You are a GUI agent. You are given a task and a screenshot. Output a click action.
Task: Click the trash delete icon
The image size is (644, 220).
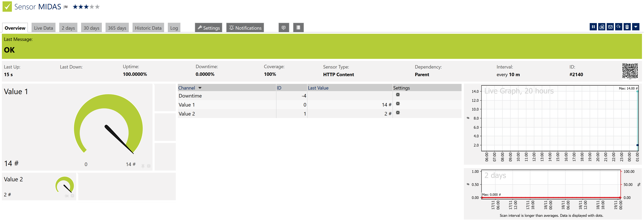(x=627, y=27)
